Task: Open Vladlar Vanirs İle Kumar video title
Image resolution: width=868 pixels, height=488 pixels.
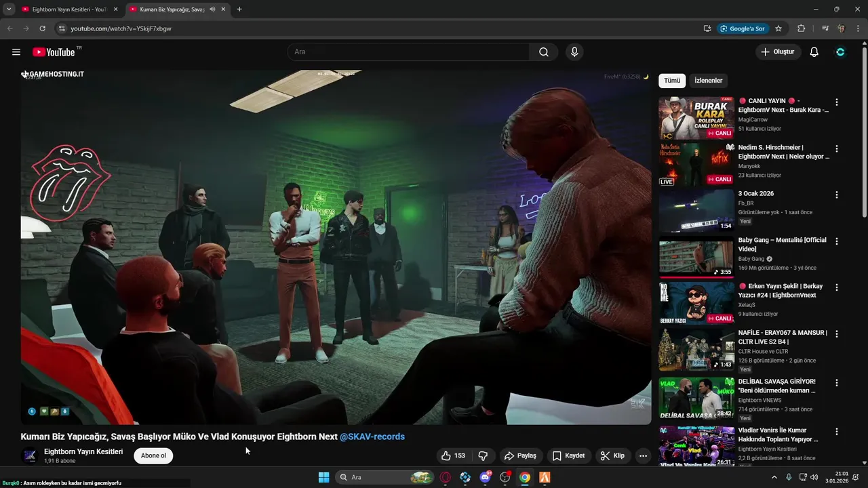Action: tap(778, 434)
